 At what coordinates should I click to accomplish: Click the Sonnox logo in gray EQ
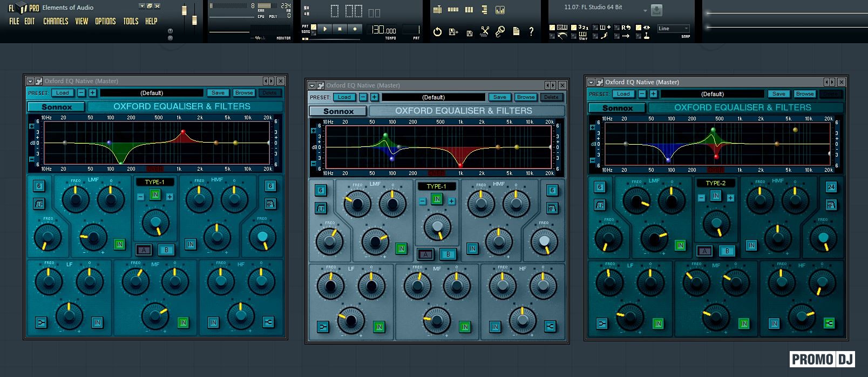tap(338, 111)
